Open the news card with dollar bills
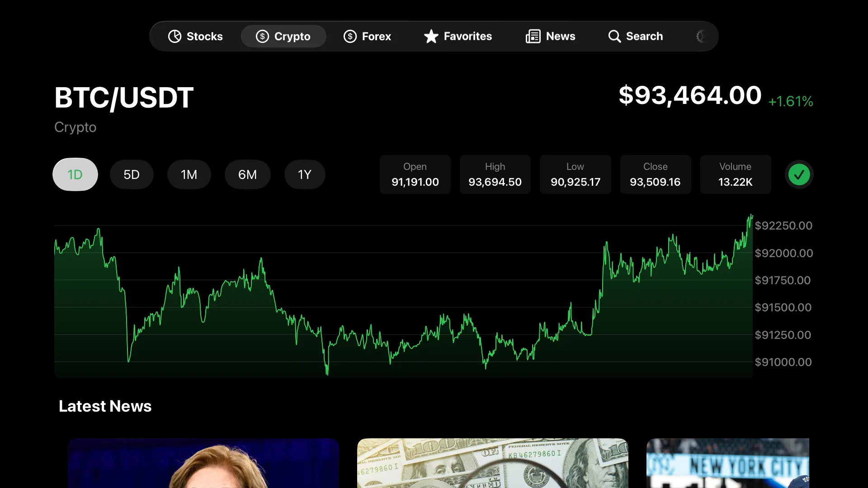This screenshot has height=488, width=868. (493, 463)
